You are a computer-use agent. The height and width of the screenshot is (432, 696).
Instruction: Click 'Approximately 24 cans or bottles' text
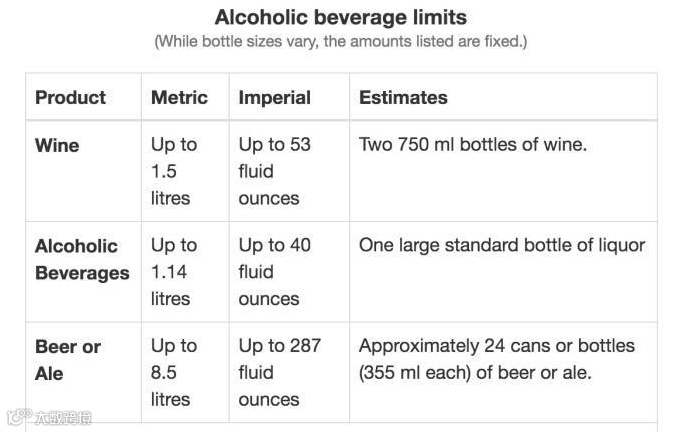tap(497, 346)
